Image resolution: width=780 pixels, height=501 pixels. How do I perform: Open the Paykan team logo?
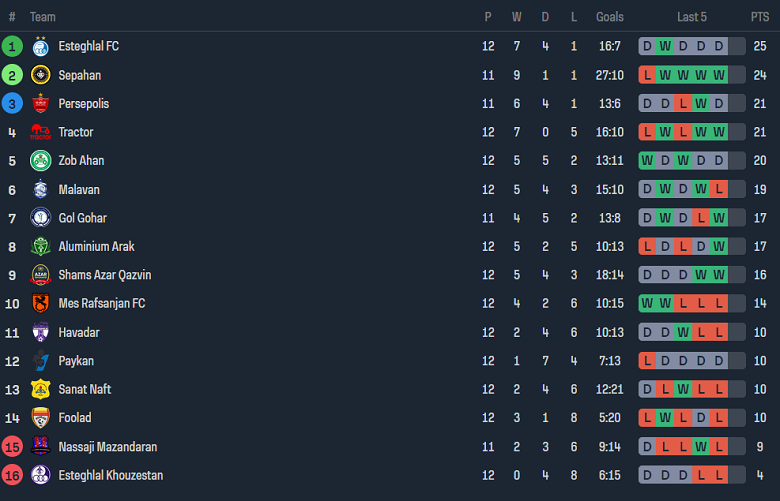click(41, 361)
